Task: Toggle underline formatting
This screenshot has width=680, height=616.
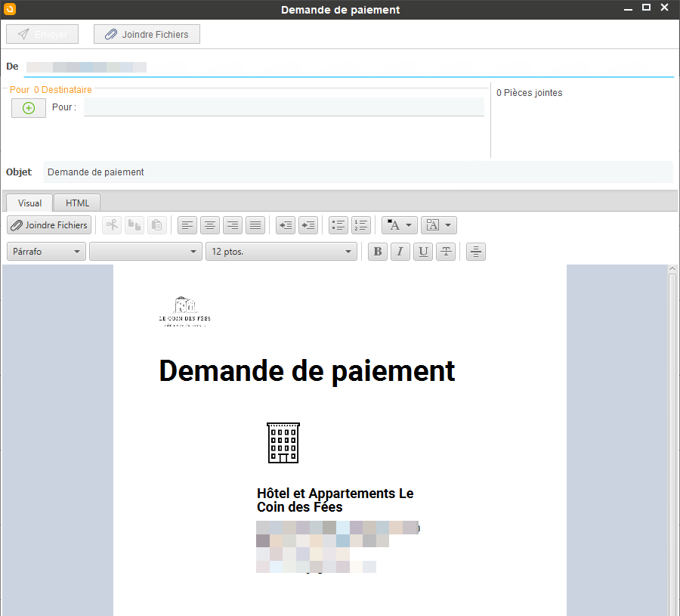Action: coord(422,251)
